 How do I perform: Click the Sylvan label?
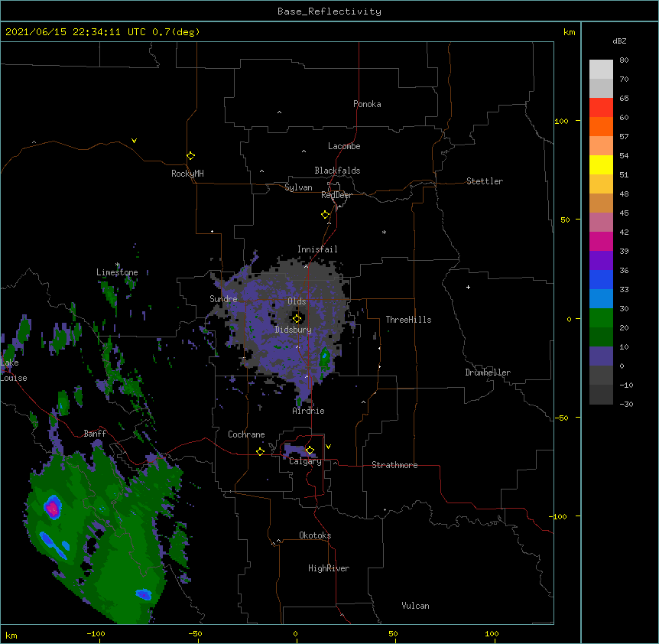298,187
